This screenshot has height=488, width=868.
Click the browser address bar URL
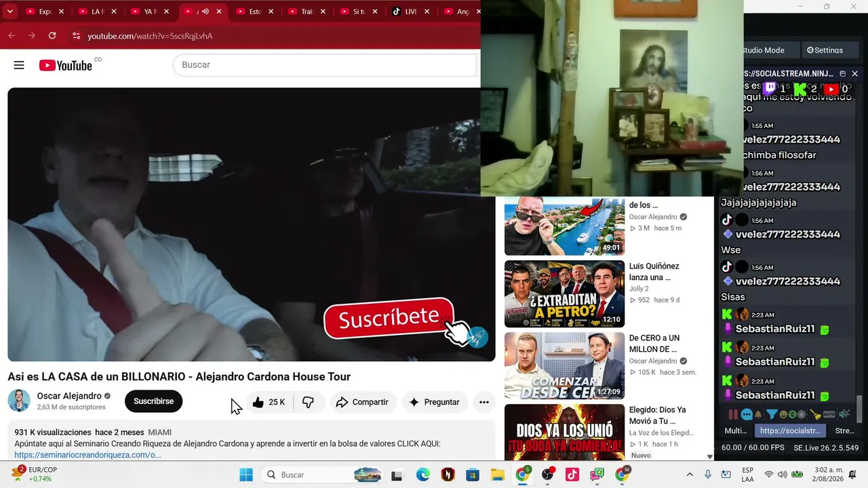tap(150, 36)
